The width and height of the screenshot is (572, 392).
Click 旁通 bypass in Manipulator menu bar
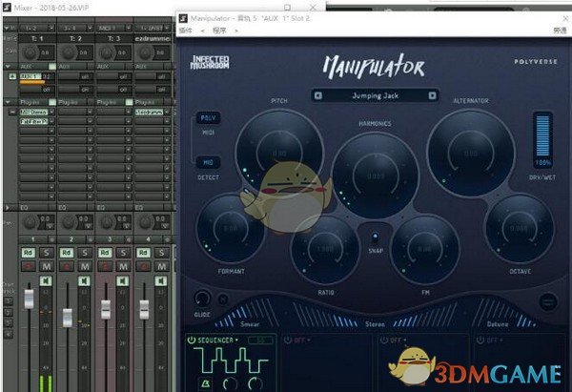[560, 31]
